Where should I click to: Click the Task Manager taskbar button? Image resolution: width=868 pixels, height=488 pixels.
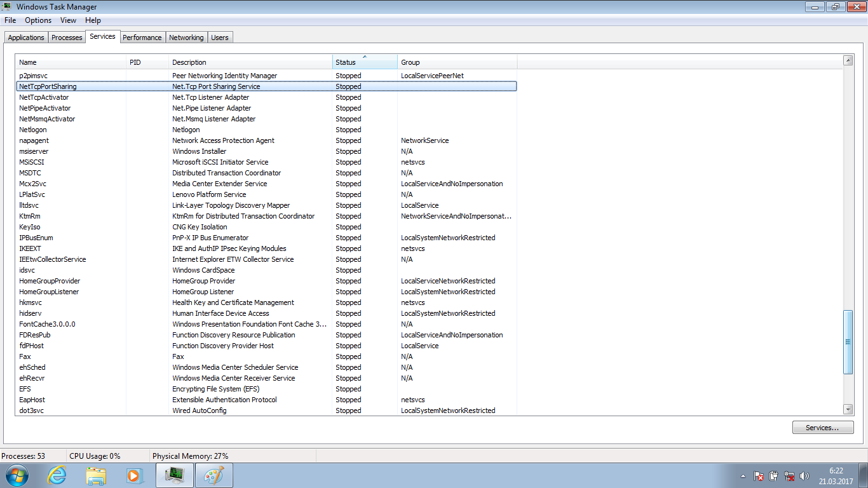[174, 475]
